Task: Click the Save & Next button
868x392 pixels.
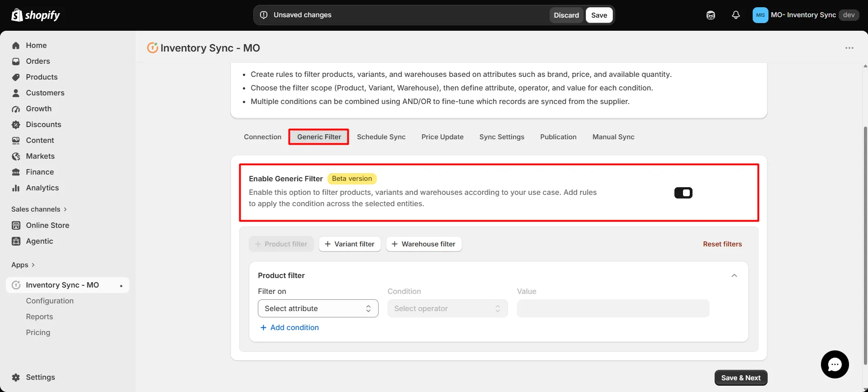Action: click(741, 378)
